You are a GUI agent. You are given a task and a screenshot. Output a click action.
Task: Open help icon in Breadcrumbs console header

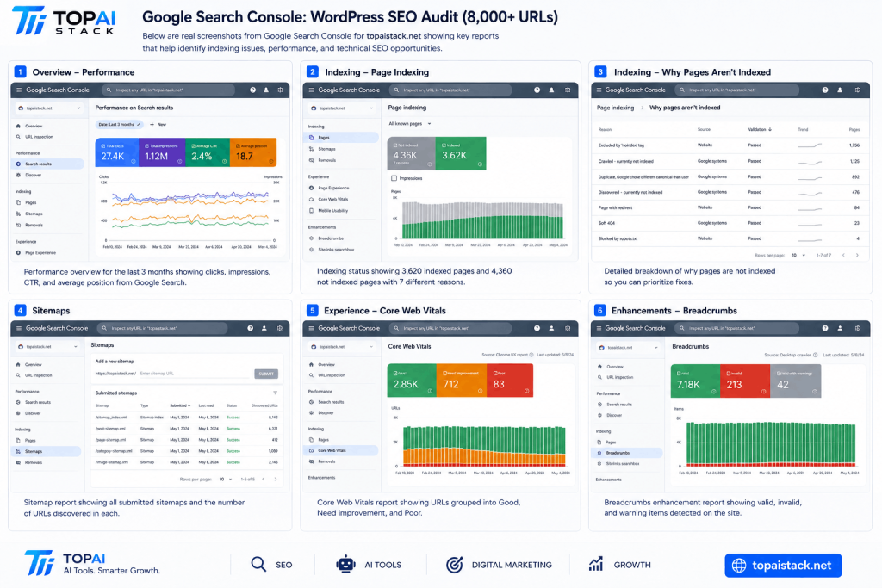click(824, 328)
